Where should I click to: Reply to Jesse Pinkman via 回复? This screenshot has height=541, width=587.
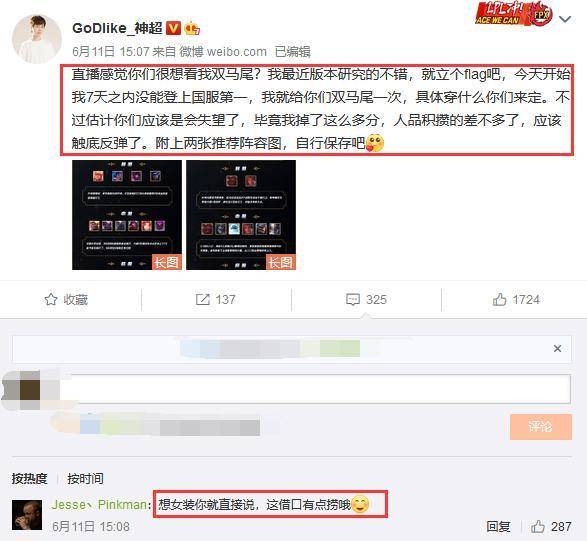(498, 526)
